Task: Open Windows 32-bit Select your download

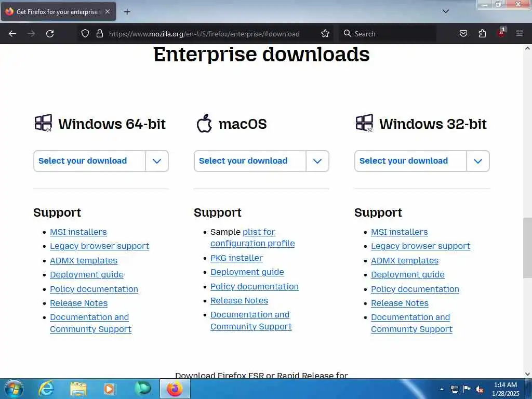Action: tap(410, 161)
